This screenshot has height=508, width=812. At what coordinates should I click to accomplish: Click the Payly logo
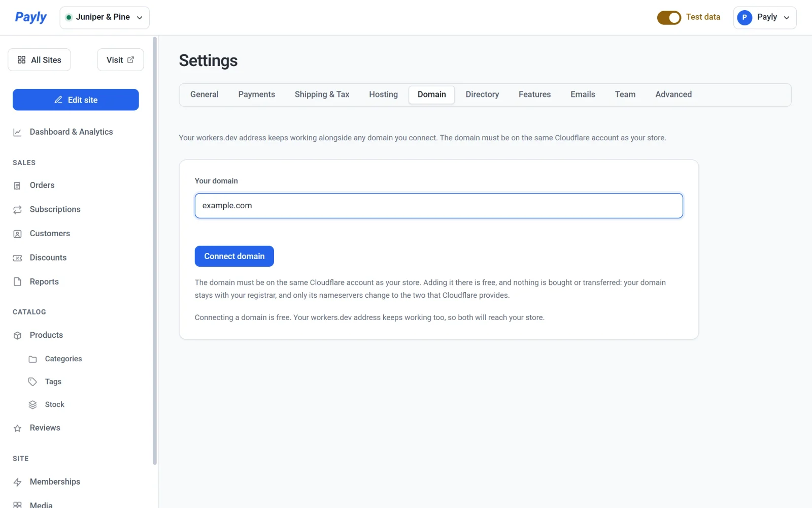(30, 17)
